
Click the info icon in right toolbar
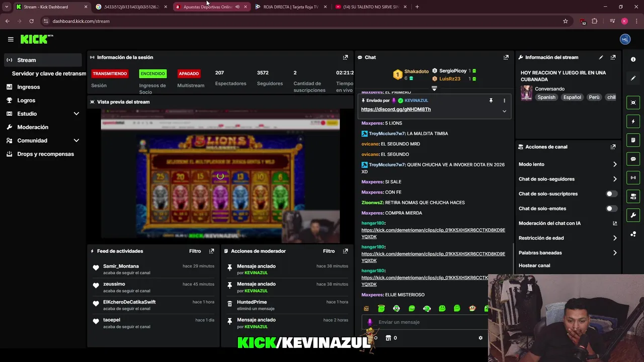click(x=633, y=59)
